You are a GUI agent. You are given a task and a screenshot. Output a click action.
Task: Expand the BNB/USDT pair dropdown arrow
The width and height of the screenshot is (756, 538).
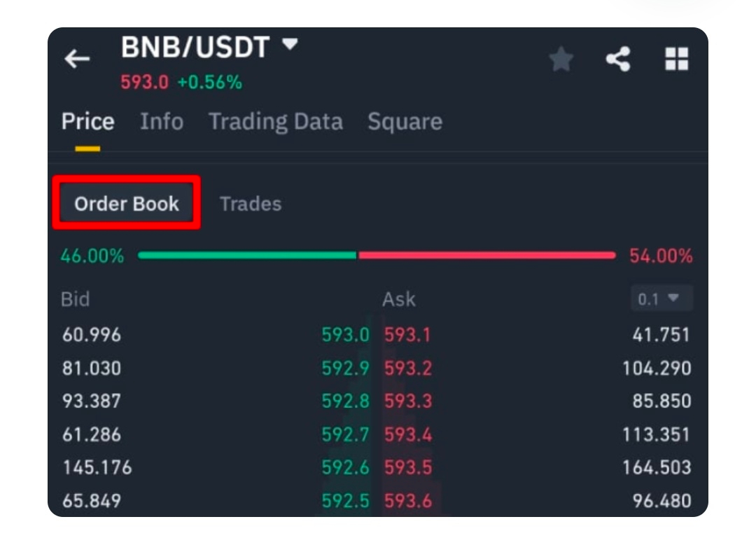pos(290,44)
